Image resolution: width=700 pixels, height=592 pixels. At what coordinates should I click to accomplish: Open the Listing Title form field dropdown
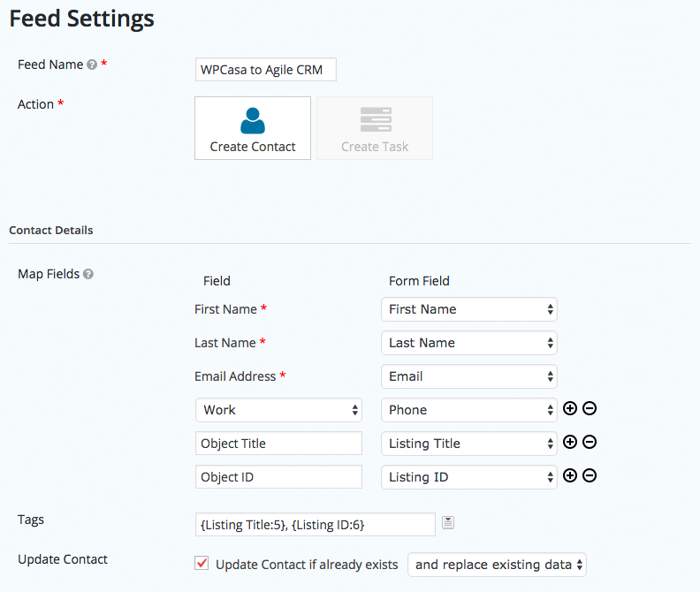pyautogui.click(x=469, y=444)
